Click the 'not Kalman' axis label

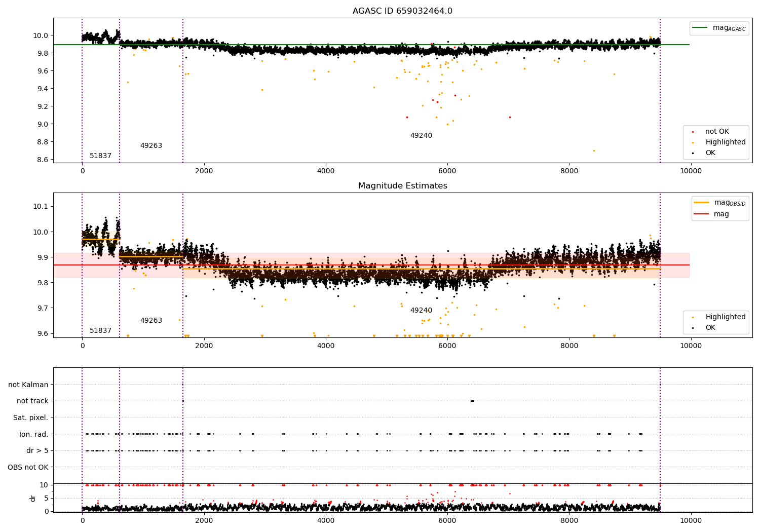point(28,385)
